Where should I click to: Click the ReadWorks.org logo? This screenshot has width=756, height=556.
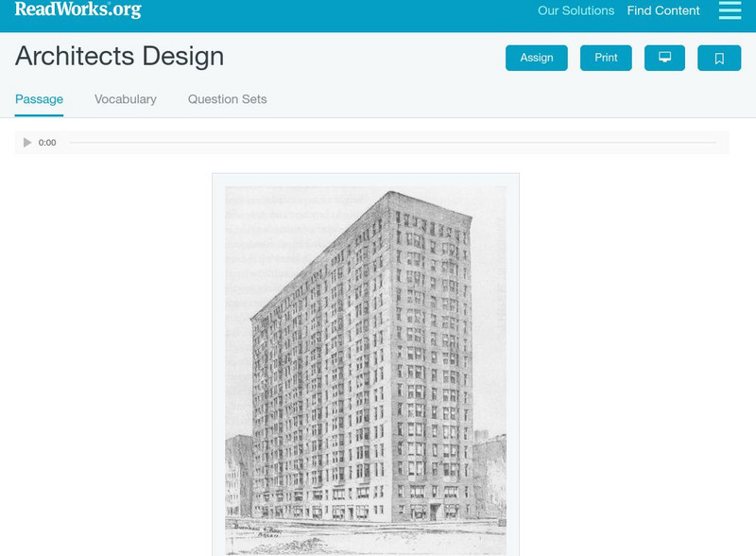(x=72, y=11)
